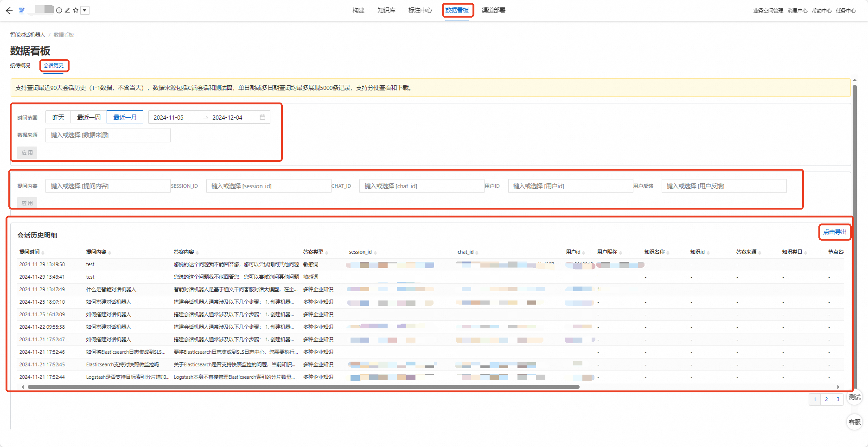Open the 用户id filter select box

point(571,186)
